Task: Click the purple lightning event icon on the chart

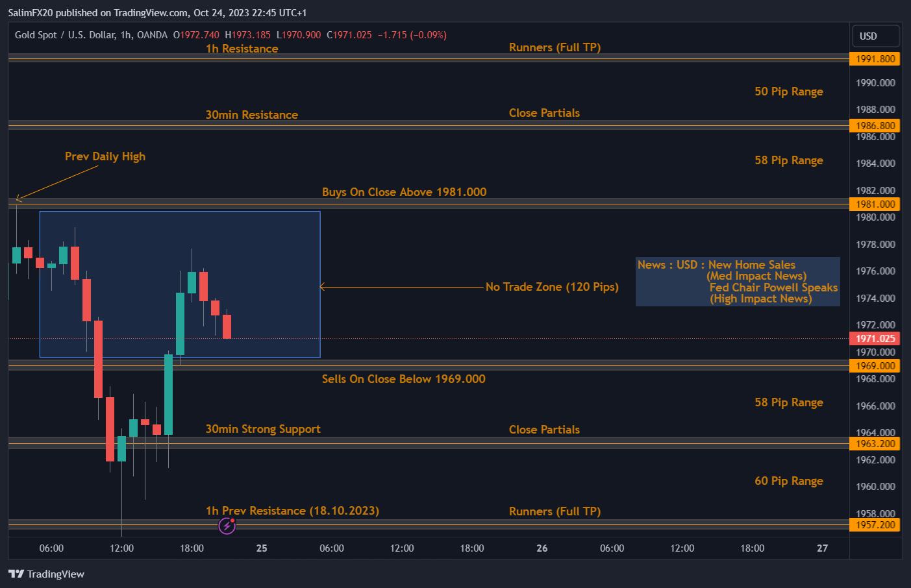Action: click(227, 525)
